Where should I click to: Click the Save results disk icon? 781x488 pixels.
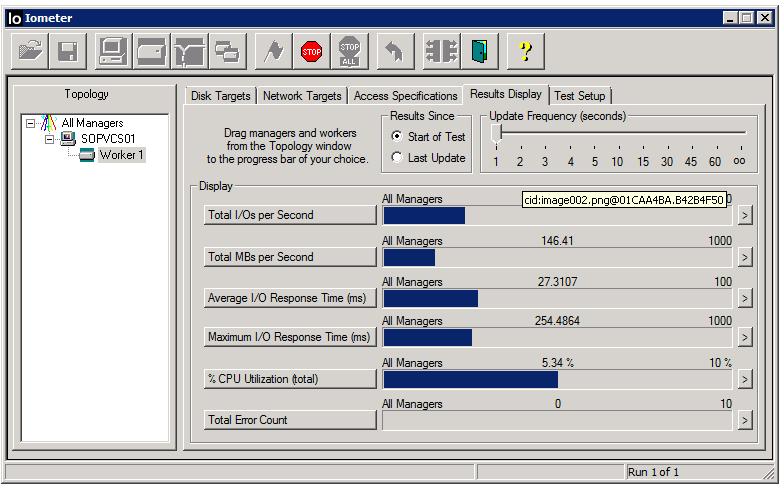[68, 51]
